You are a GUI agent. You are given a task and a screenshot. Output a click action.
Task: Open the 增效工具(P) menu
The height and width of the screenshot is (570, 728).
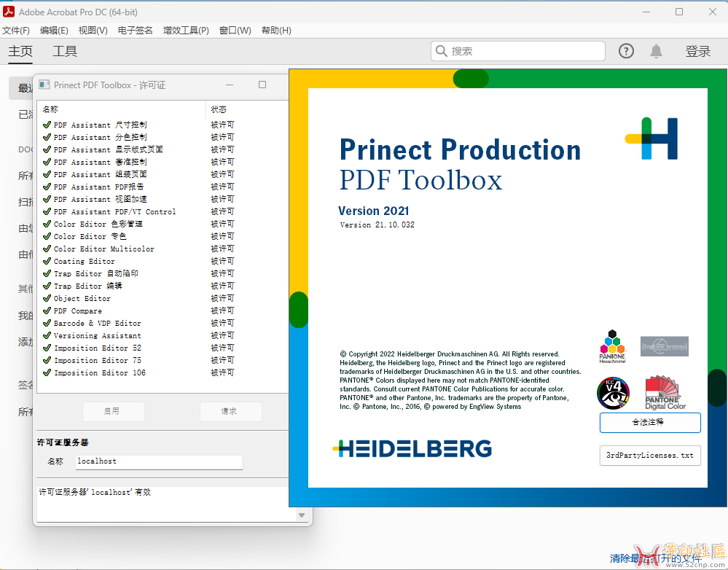point(186,30)
